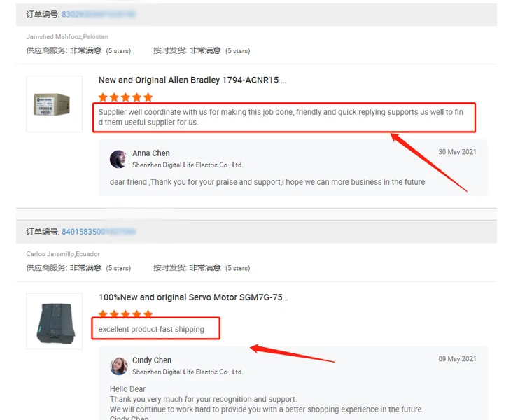The width and height of the screenshot is (525, 420).
Task: Select Anna Chen's name in the reply
Action: coord(151,153)
